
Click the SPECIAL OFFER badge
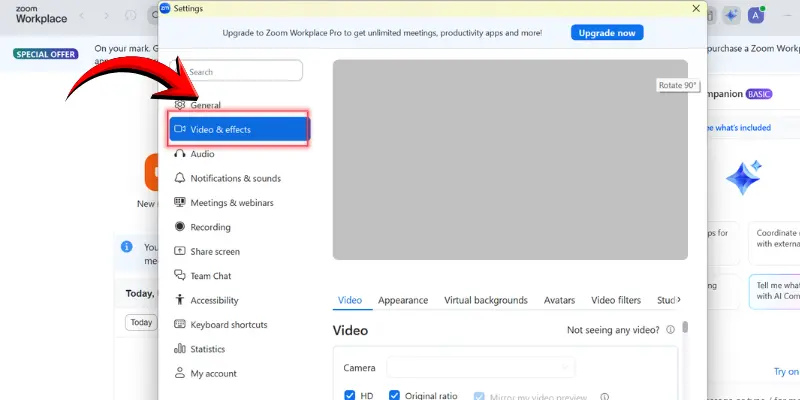[45, 54]
